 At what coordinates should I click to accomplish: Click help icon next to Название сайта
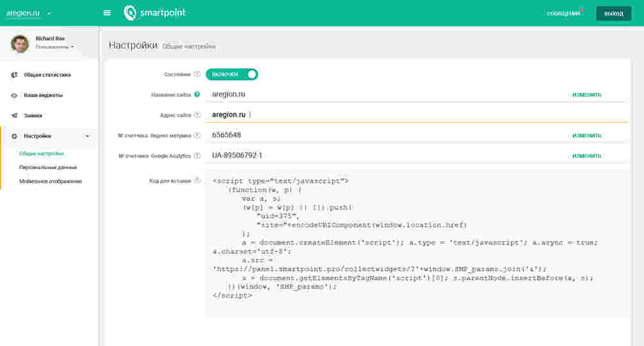pyautogui.click(x=197, y=95)
